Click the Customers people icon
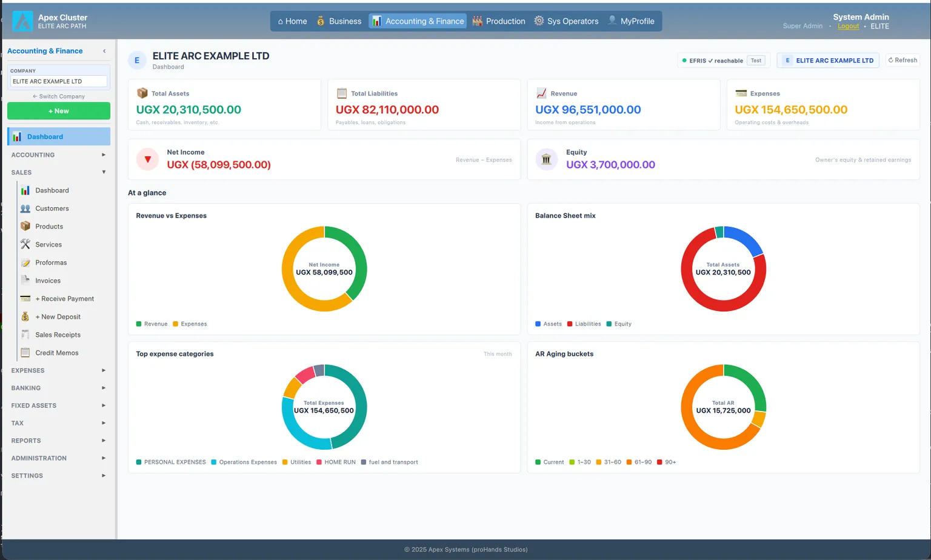 [x=25, y=208]
